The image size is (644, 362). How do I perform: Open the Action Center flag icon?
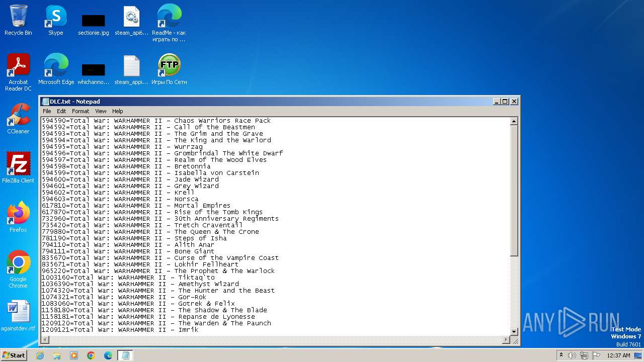(596, 355)
